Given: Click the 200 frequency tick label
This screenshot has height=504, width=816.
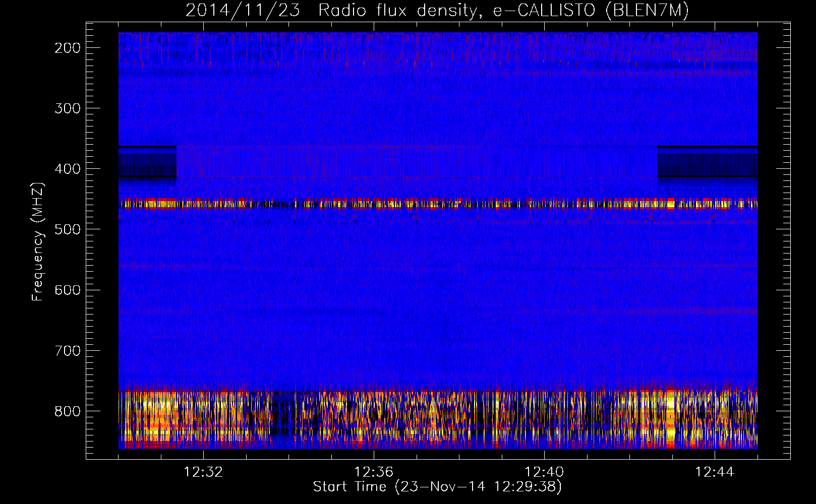Looking at the screenshot, I should coord(68,48).
